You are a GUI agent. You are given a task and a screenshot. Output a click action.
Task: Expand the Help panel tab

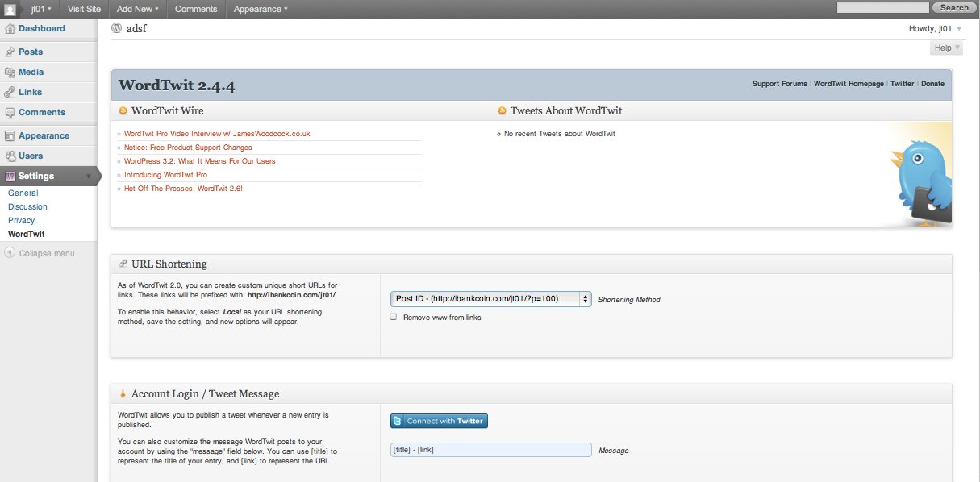(946, 48)
